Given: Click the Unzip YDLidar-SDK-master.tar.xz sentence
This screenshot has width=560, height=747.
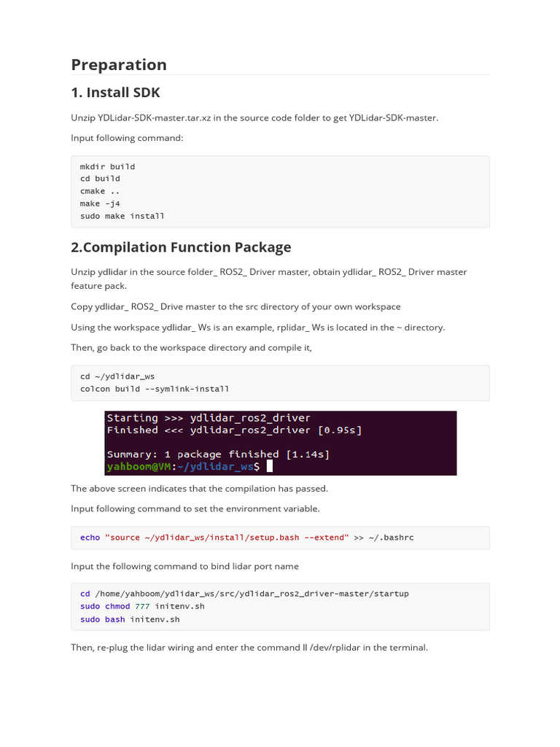Looking at the screenshot, I should pos(254,117).
